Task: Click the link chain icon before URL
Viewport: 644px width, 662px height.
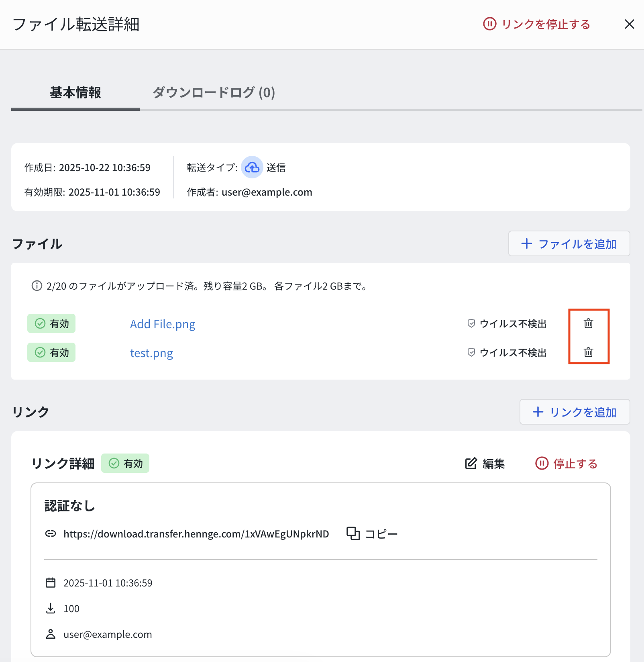Action: click(51, 533)
